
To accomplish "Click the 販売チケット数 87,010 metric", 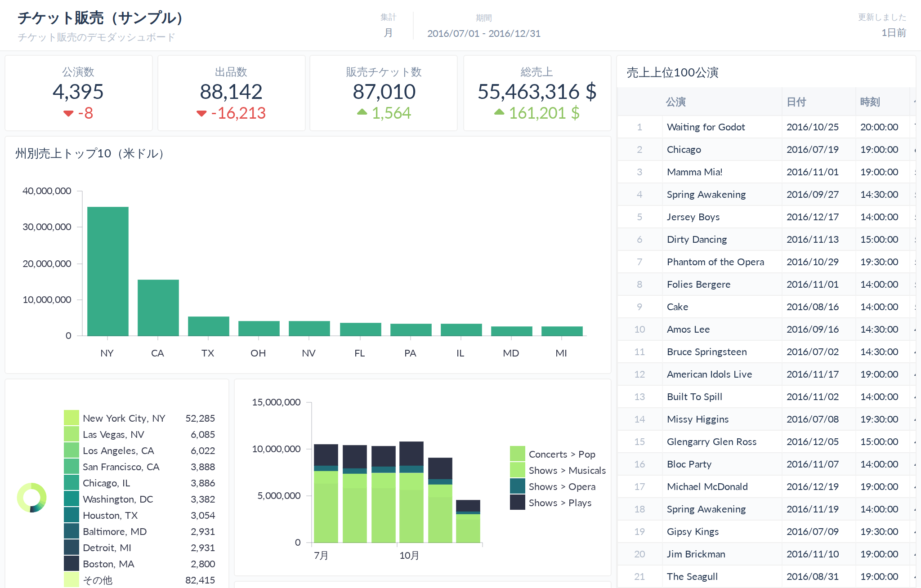I will tap(384, 93).
